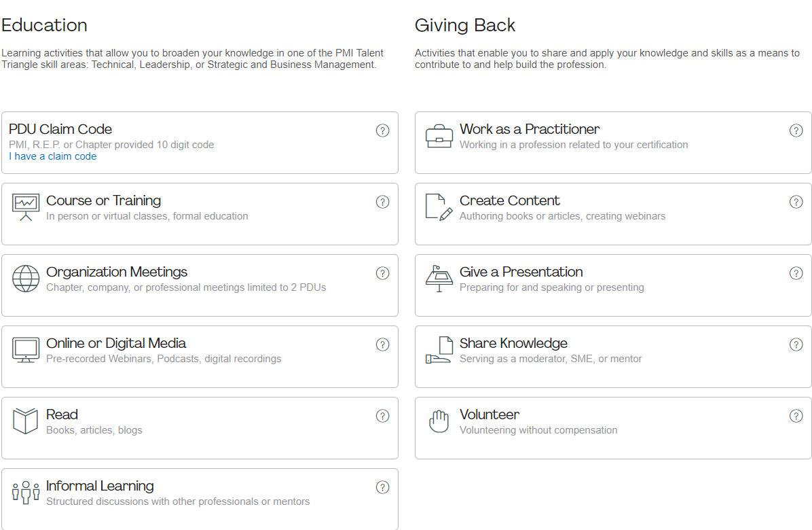
Task: Select the Work as a Practitioner briefcase icon
Action: 439,137
